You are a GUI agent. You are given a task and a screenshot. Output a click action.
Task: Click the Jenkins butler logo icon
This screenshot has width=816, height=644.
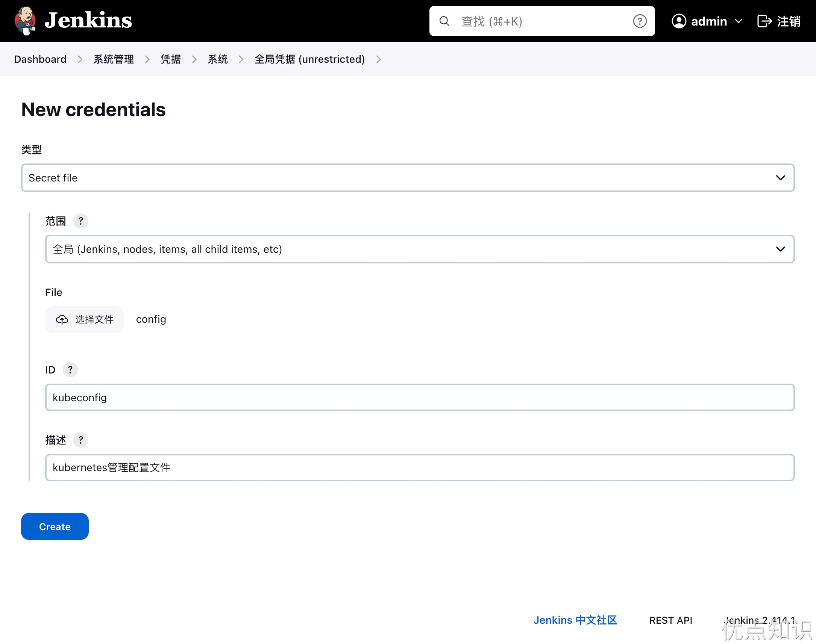coord(25,21)
